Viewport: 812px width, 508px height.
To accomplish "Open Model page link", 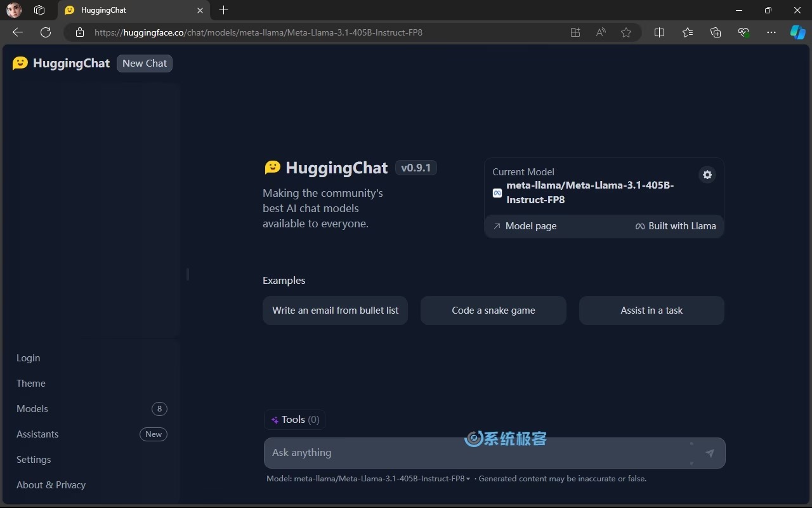I will point(525,226).
